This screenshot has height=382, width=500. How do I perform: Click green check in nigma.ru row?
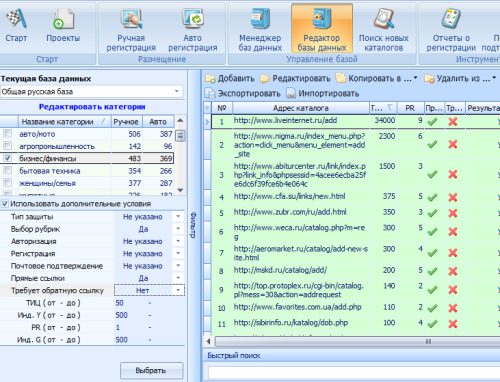(x=432, y=145)
